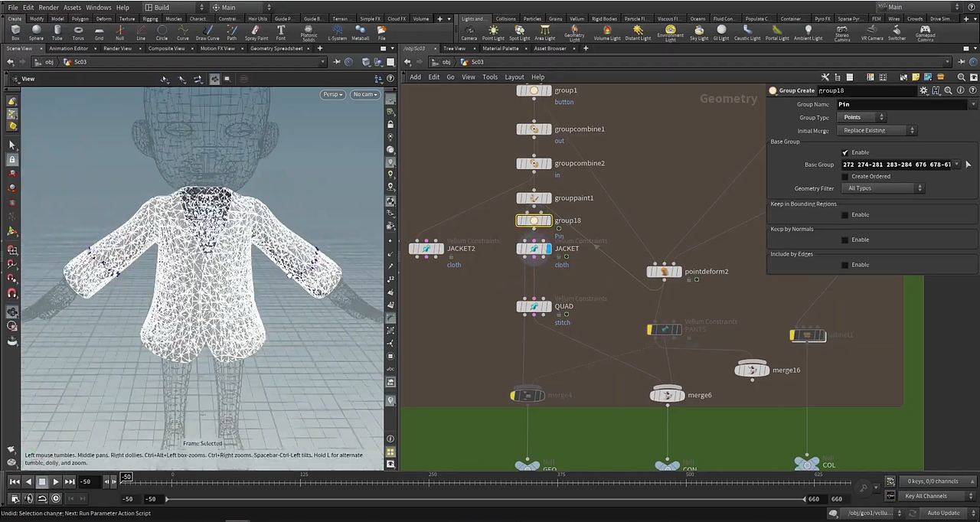The image size is (980, 522).
Task: Click the reselect arrow next to Base Group
Action: (968, 165)
